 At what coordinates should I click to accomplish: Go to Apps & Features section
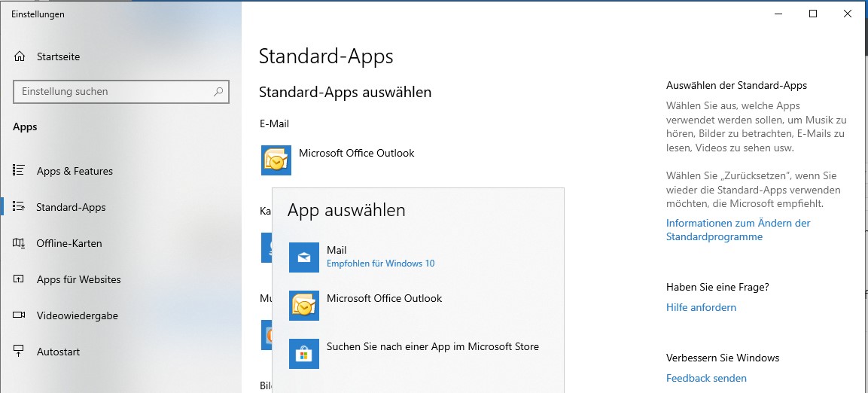tap(75, 171)
